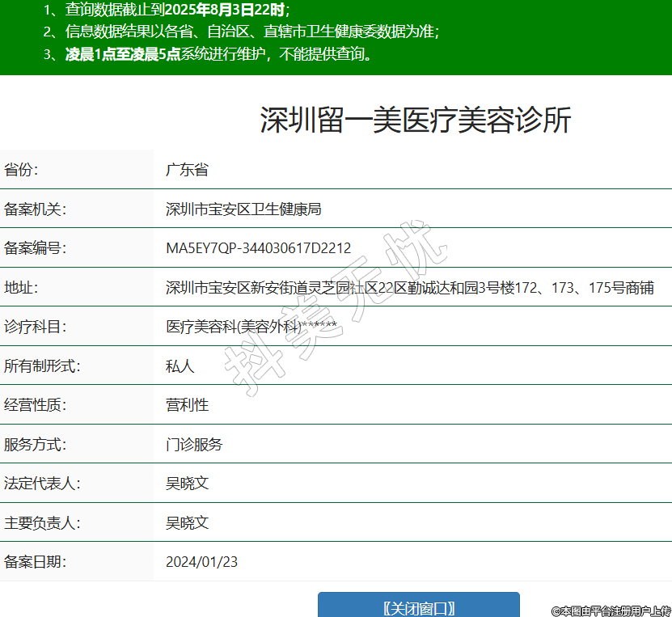The image size is (672, 617).
Task: Select the filing authority 深圳市宝安区卫生健康局
Action: (243, 209)
